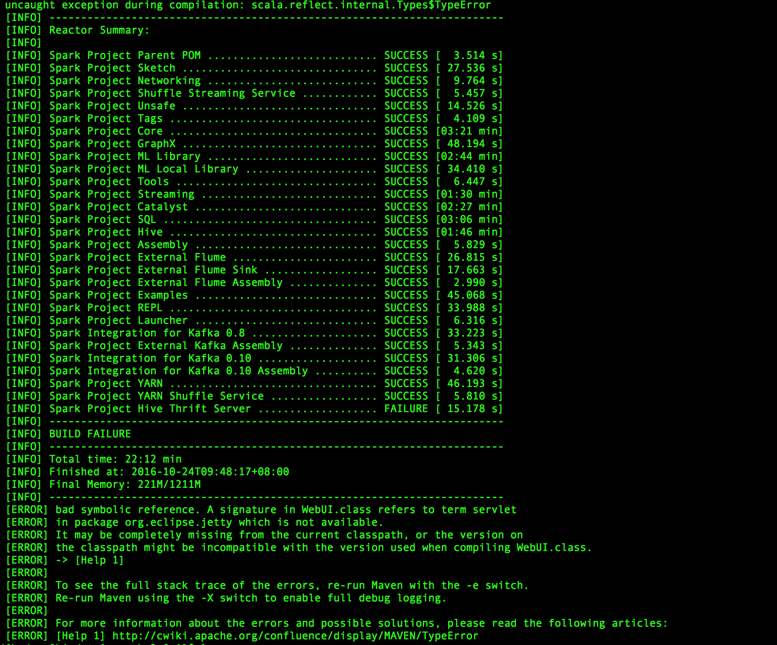Click the text 'Spark Project GraphX'

pyautogui.click(x=112, y=144)
